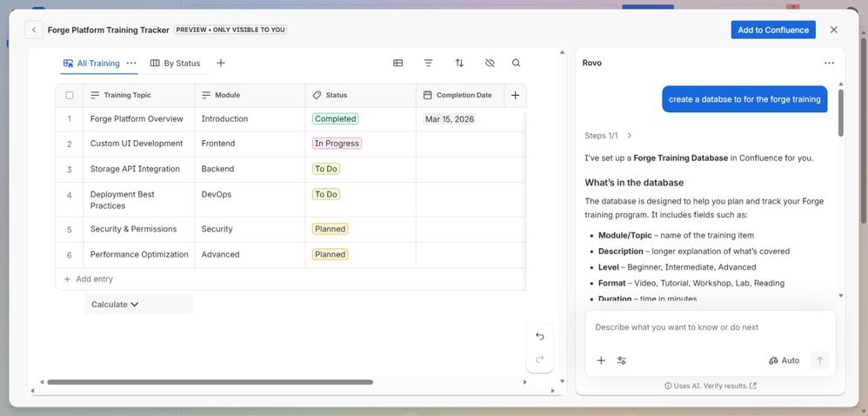Viewport: 868px width, 416px height.
Task: Click the To Do tag for Deployment Best Practices
Action: click(326, 194)
